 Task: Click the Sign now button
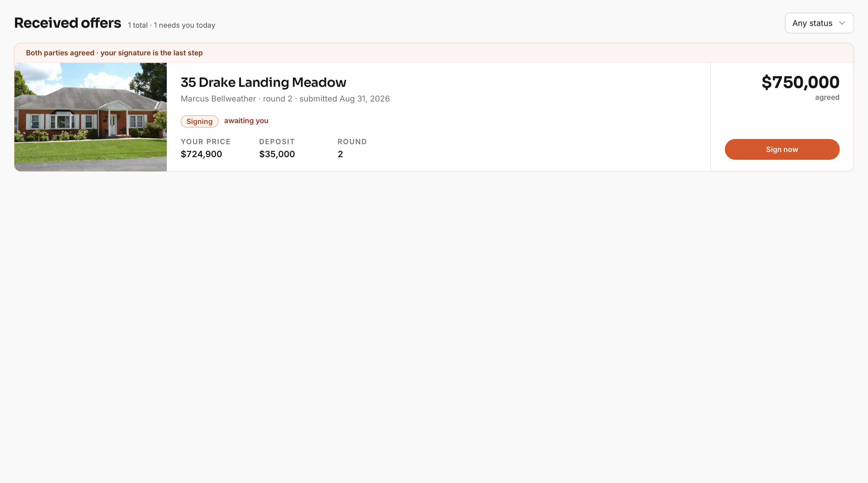point(782,149)
